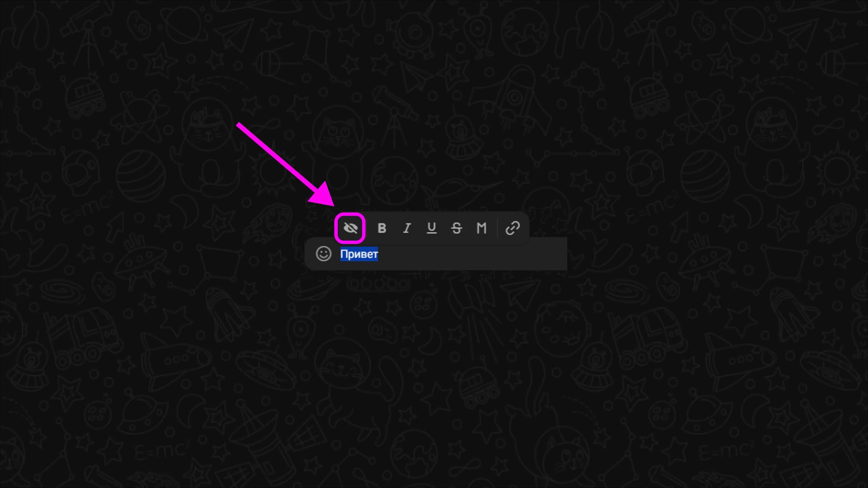Viewport: 868px width, 488px height.
Task: Open the emoji picker smiley icon
Action: point(323,254)
